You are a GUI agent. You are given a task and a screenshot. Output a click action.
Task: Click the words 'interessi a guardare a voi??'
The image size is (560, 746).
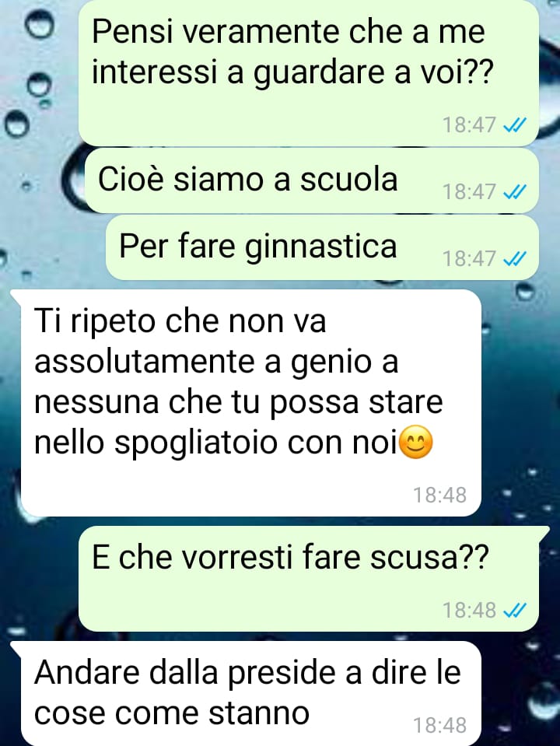(x=291, y=74)
